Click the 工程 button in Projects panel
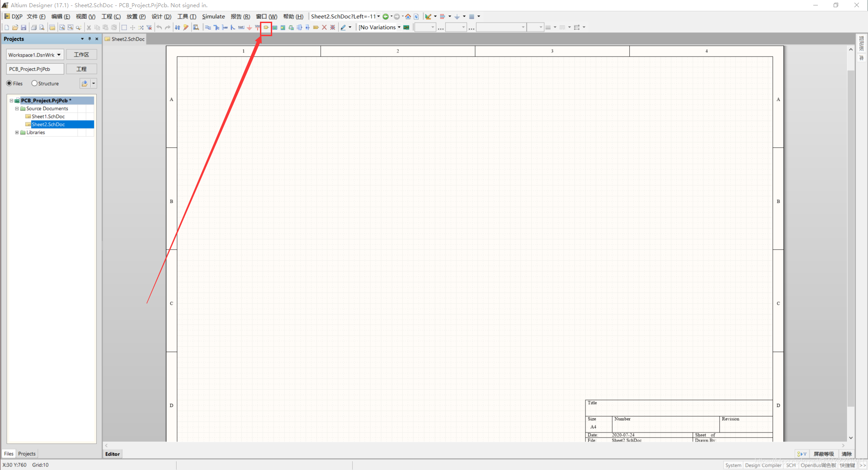The width and height of the screenshot is (868, 470). click(82, 69)
